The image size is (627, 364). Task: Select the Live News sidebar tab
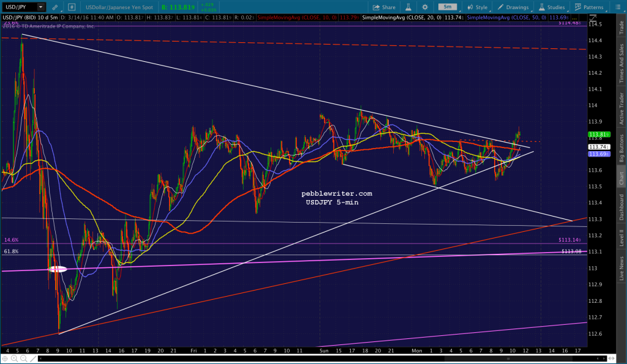tap(621, 269)
